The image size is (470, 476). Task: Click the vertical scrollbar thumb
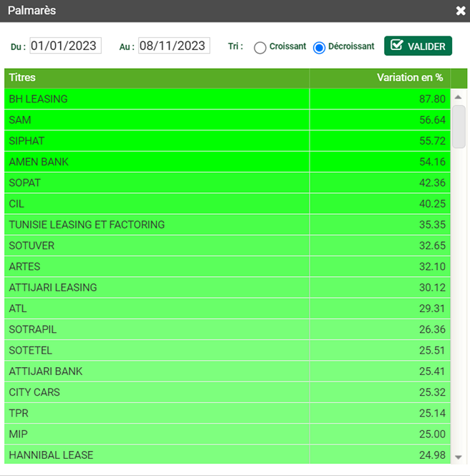coord(459,127)
